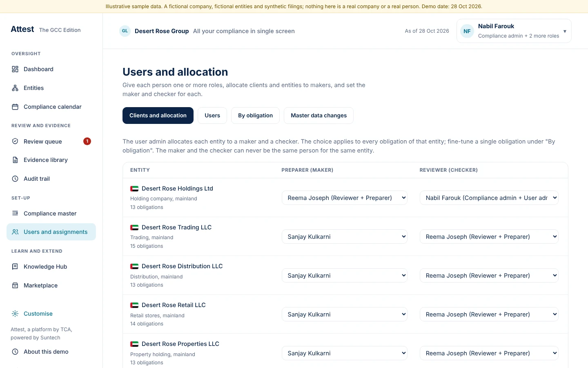The width and height of the screenshot is (588, 368).
Task: Open preparer dropdown for Desert Rose Trading LLC
Action: click(x=345, y=237)
